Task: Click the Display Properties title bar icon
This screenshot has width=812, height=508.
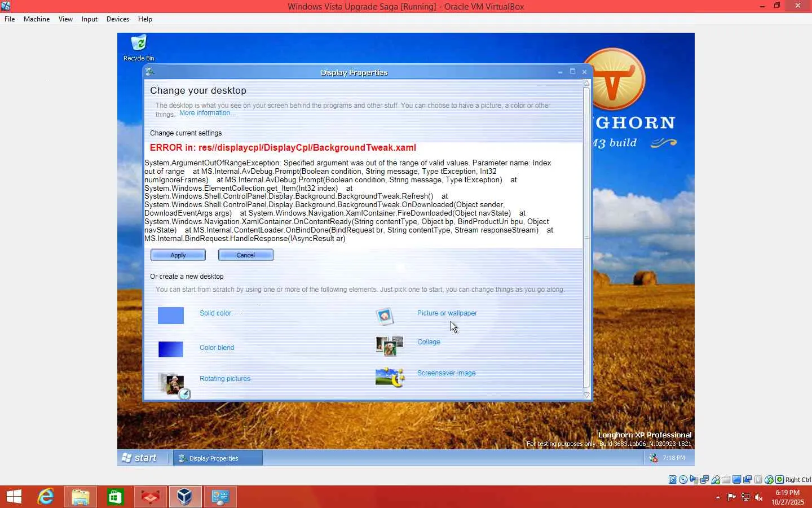Action: point(150,72)
